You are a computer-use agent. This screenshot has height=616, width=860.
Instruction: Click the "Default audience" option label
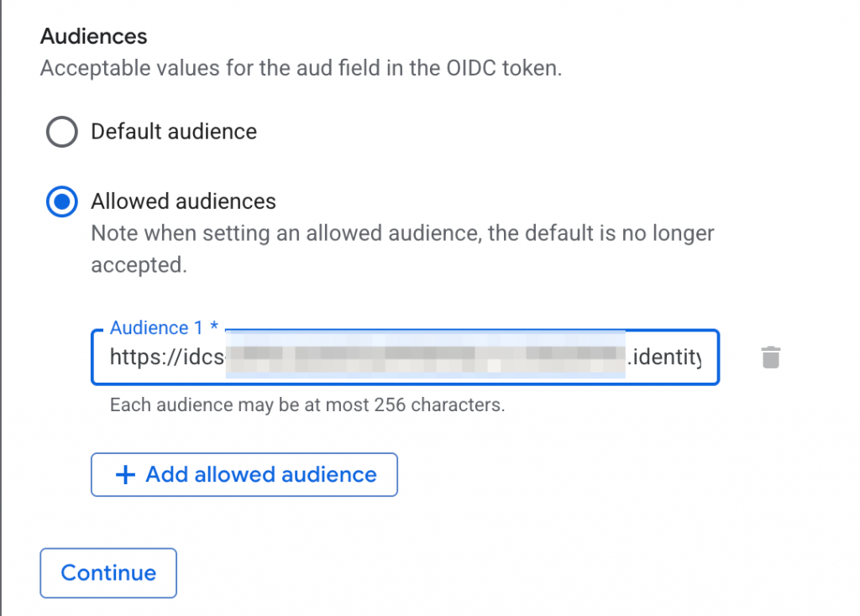(x=174, y=132)
